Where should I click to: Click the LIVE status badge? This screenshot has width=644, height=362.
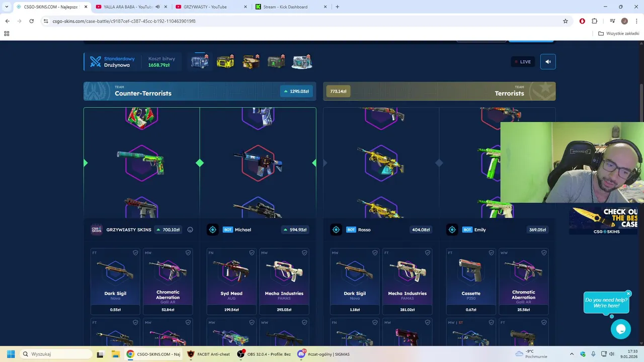coord(523,62)
